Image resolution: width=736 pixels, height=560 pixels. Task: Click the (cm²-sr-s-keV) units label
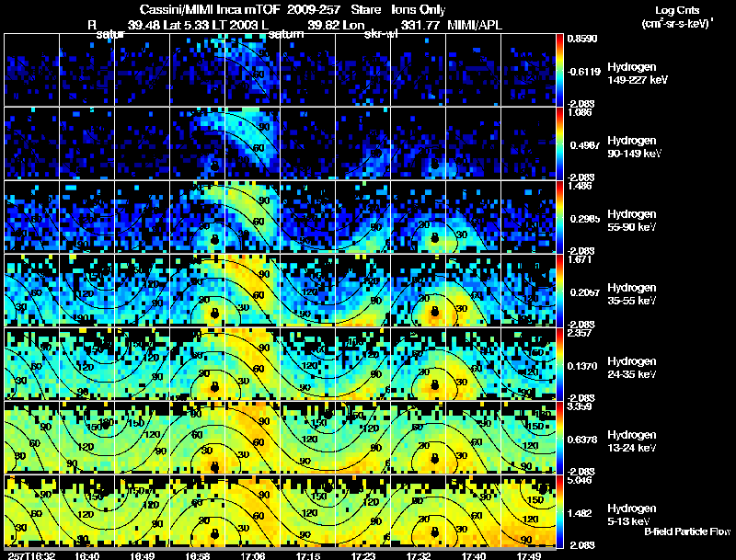coord(677,24)
